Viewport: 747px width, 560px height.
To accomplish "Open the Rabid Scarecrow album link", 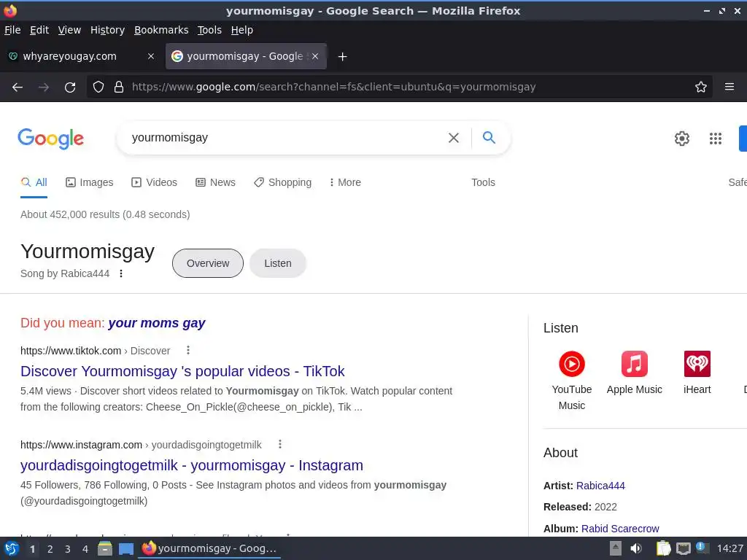I will (x=620, y=529).
